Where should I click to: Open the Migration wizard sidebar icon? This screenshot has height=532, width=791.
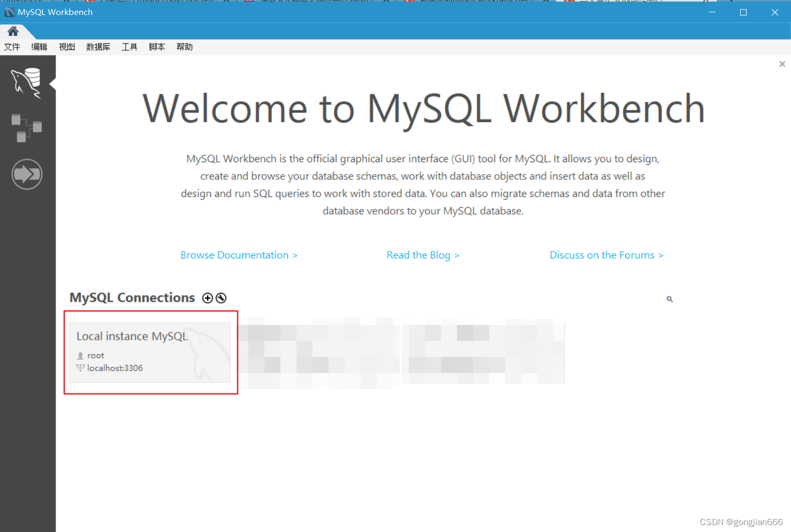27,174
